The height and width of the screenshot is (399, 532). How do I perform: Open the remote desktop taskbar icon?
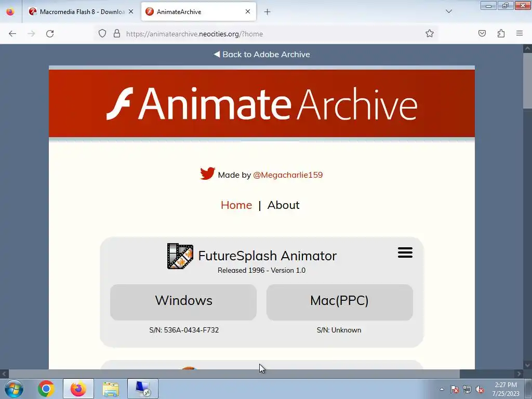pyautogui.click(x=143, y=389)
